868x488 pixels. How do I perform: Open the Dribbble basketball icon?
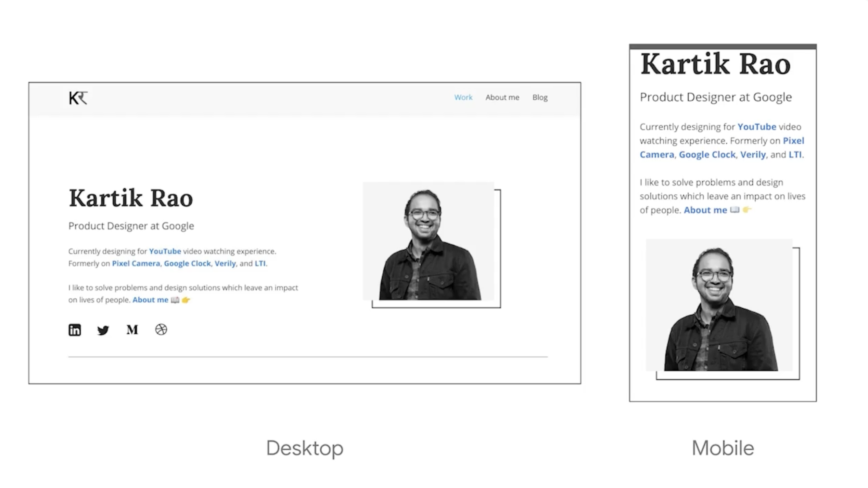pos(161,330)
